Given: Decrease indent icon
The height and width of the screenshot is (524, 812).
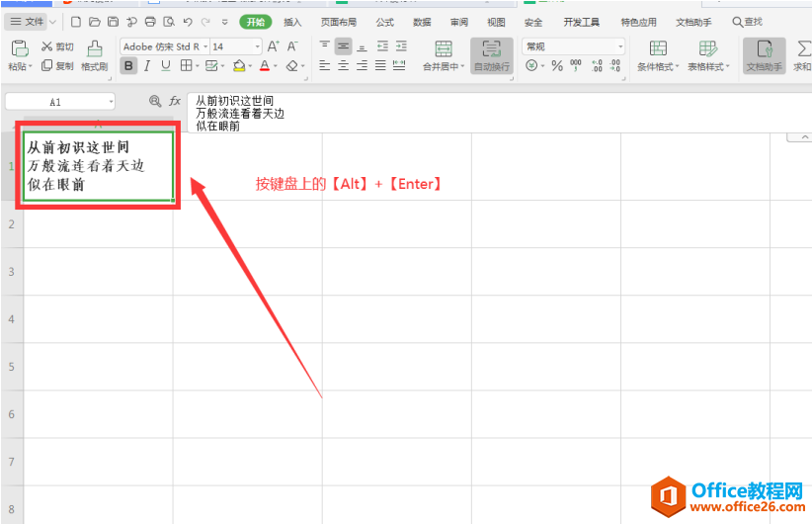Looking at the screenshot, I should [382, 46].
